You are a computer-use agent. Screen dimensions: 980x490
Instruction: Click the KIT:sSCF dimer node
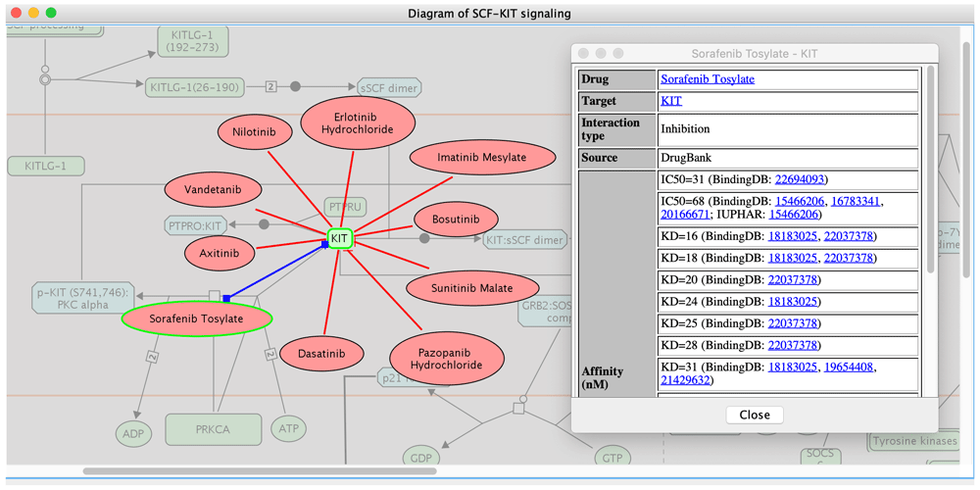click(x=525, y=239)
